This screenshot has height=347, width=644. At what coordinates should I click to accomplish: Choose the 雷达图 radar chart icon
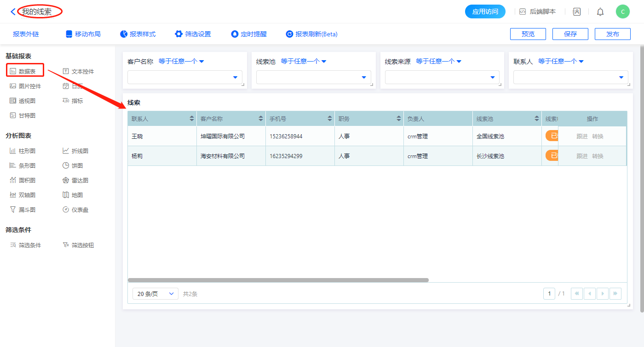(x=66, y=180)
